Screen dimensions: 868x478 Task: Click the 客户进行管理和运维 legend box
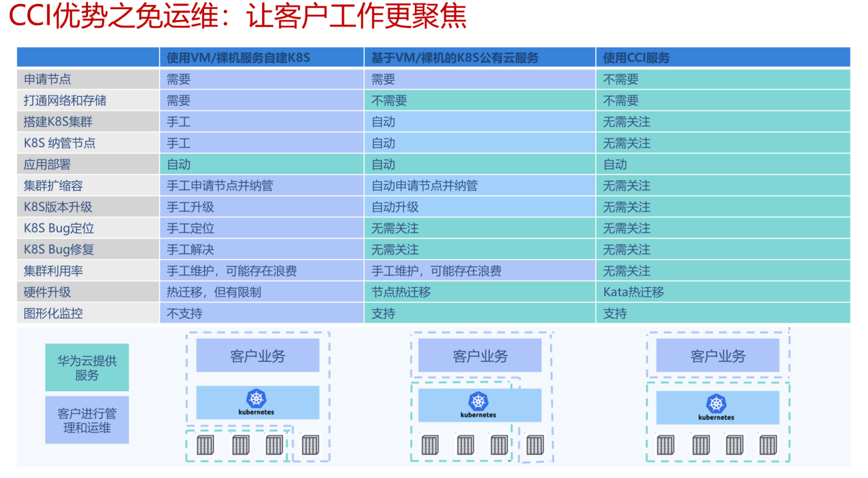point(87,420)
